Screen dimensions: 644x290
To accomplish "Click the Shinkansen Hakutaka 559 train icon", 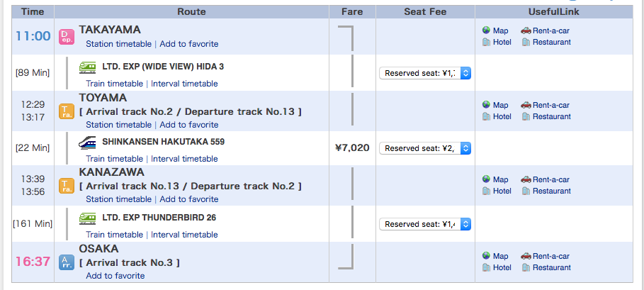I will tap(88, 142).
